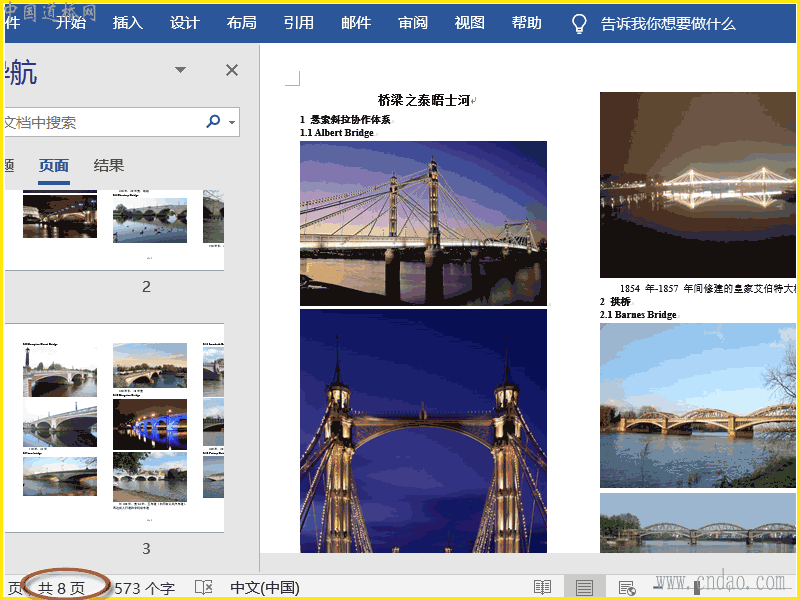Switch to the 设计 ribbon tab
The height and width of the screenshot is (600, 800).
point(185,23)
